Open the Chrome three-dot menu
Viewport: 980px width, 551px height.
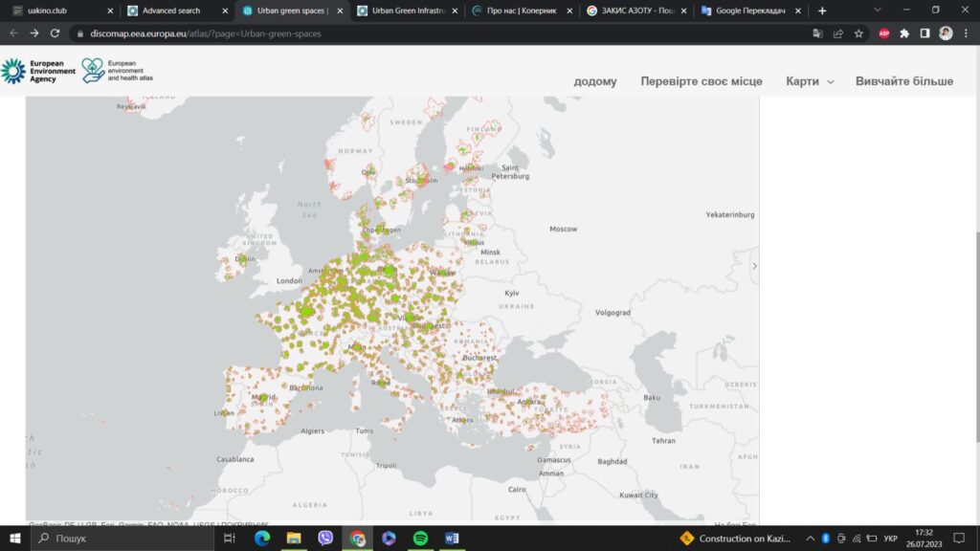pyautogui.click(x=966, y=33)
